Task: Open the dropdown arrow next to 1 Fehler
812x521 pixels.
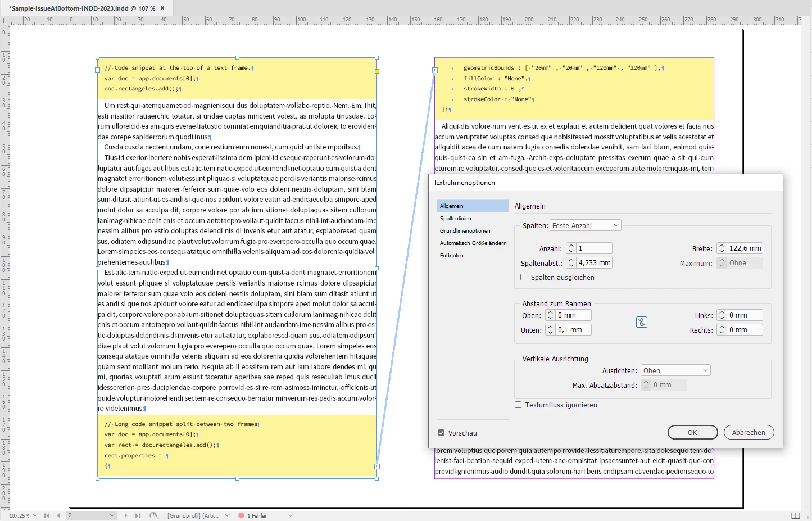Action: (291, 515)
